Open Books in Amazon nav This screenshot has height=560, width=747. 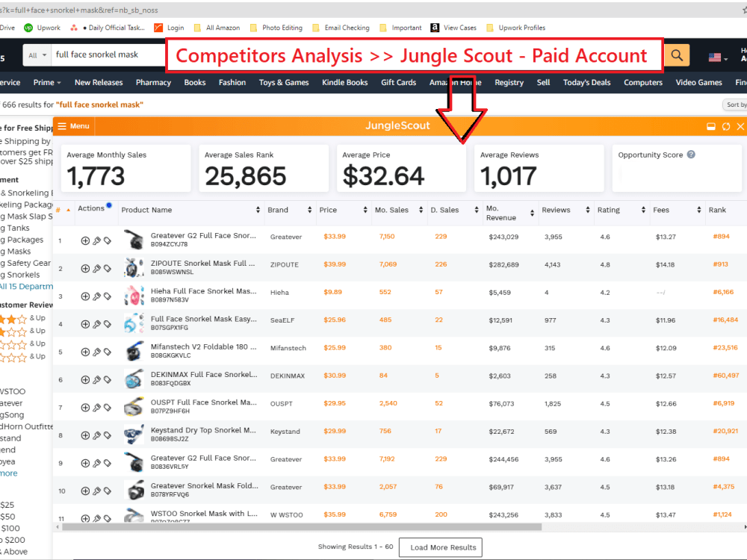195,82
